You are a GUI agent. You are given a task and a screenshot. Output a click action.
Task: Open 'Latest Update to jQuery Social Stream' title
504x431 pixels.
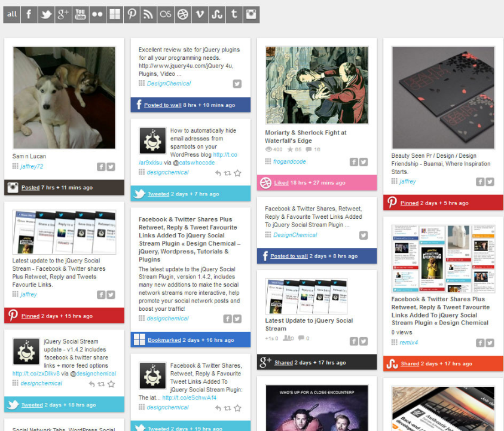[309, 325]
